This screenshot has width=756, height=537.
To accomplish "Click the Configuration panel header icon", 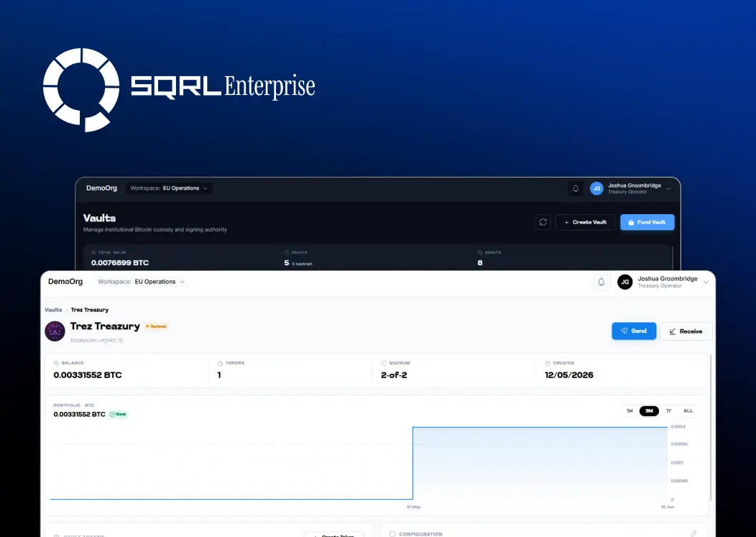I will pyautogui.click(x=392, y=534).
